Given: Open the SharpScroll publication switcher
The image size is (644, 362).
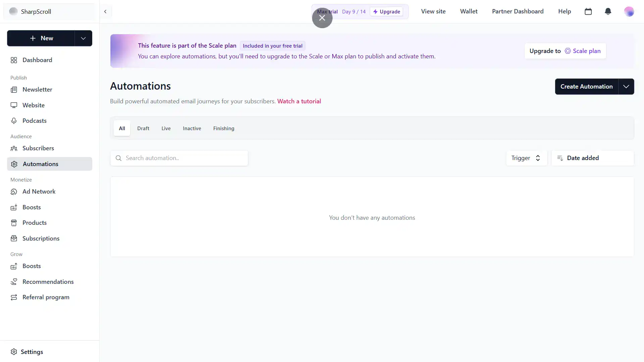Looking at the screenshot, I should pos(50,11).
